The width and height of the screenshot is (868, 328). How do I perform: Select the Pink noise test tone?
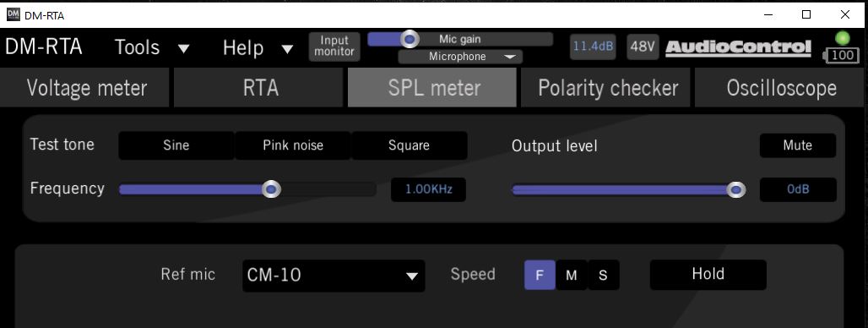point(293,145)
